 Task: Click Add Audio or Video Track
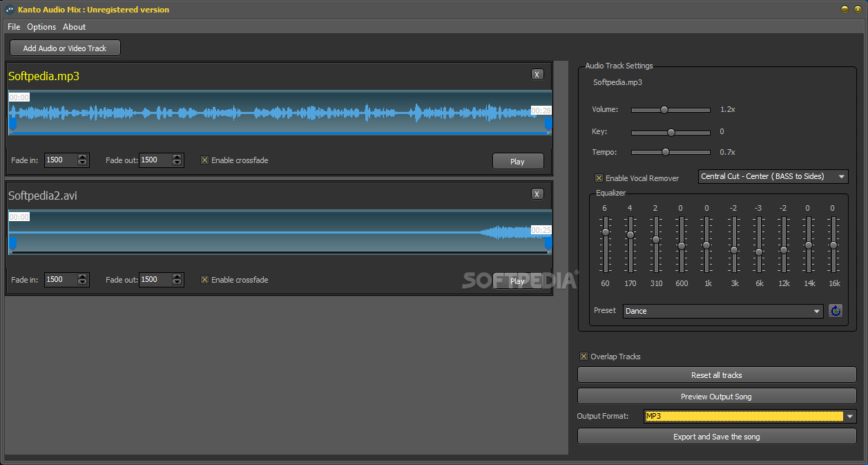click(65, 48)
